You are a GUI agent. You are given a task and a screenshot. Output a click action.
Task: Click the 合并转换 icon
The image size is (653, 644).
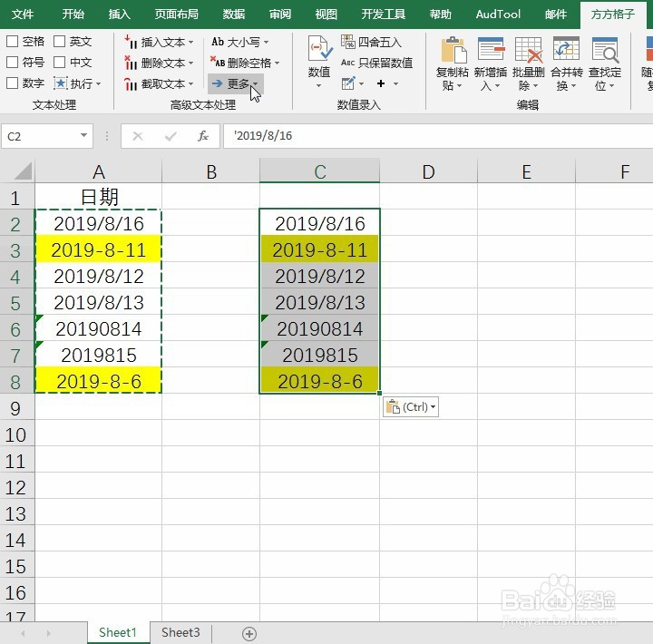point(566,49)
